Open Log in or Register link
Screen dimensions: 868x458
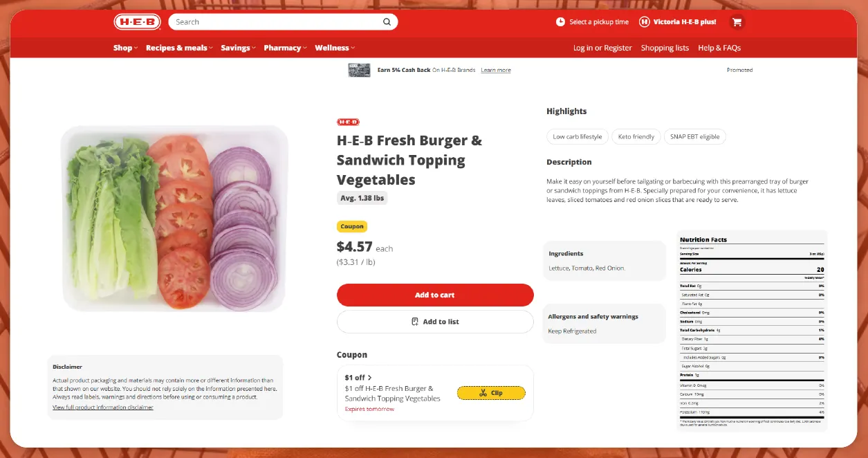point(602,48)
